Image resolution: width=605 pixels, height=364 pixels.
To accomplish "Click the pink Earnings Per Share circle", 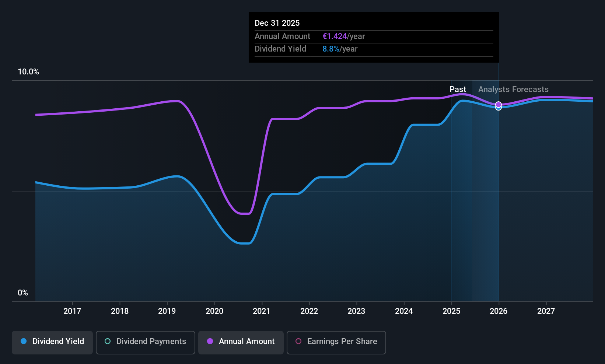I will (298, 341).
